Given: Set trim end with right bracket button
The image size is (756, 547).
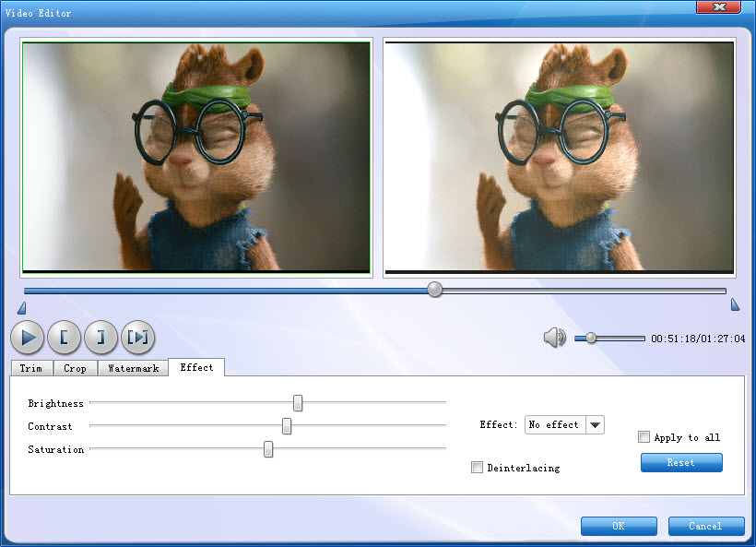Looking at the screenshot, I should 100,338.
